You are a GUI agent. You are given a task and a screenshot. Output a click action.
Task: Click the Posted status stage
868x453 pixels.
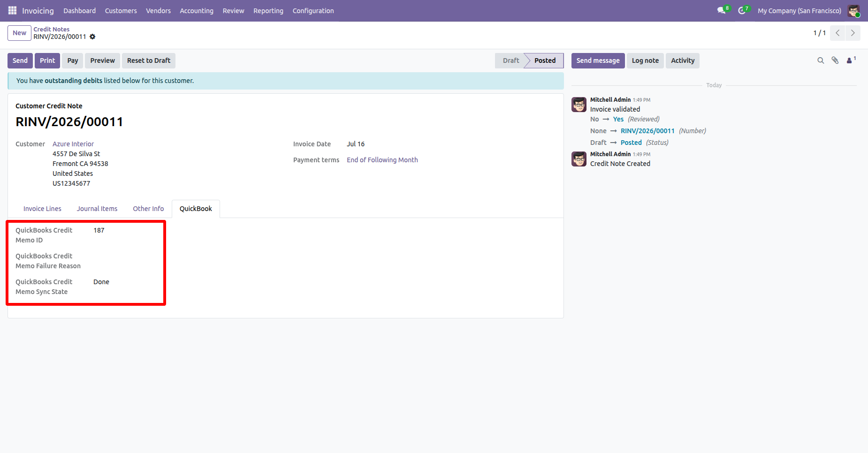point(545,60)
